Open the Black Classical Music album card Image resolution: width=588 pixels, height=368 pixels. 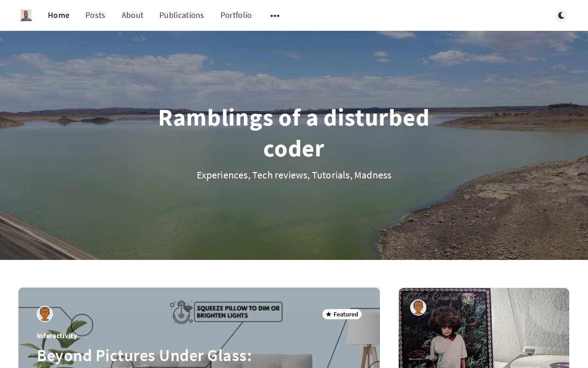(x=484, y=328)
